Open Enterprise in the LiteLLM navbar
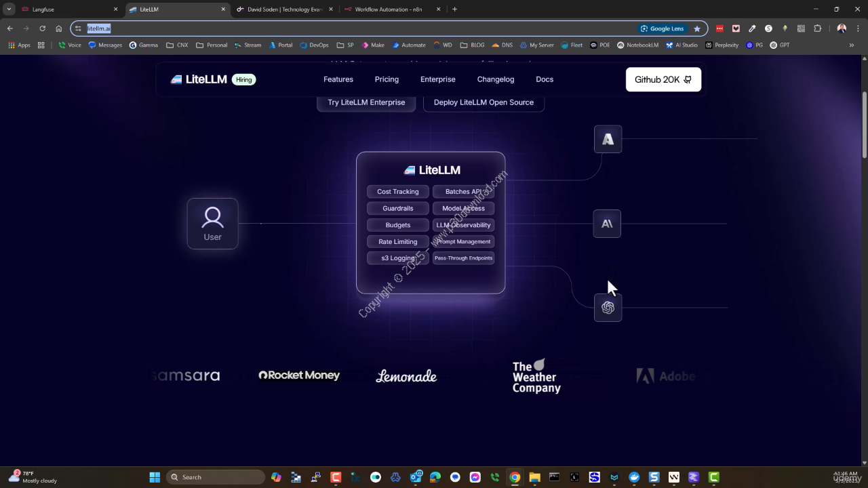The height and width of the screenshot is (488, 868). (x=438, y=79)
